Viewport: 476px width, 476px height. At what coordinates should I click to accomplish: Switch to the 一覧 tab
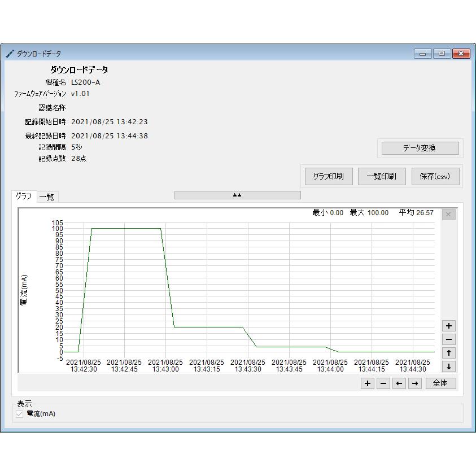[x=47, y=197]
